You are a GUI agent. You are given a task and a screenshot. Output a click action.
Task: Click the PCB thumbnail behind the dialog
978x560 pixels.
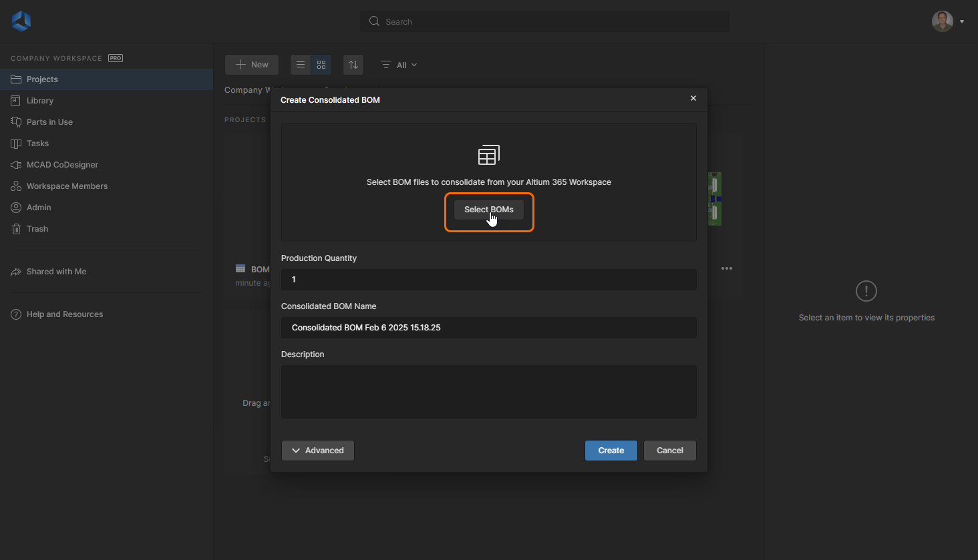(x=715, y=199)
